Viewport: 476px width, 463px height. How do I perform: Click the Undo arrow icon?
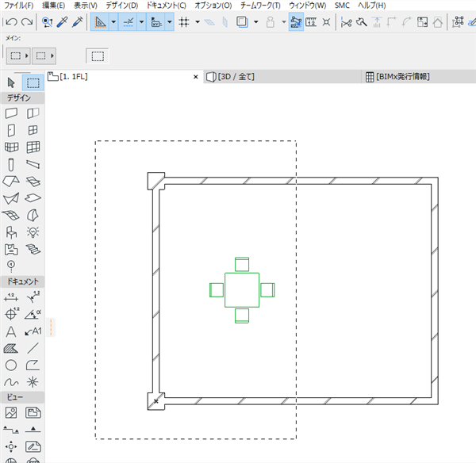tap(12, 22)
